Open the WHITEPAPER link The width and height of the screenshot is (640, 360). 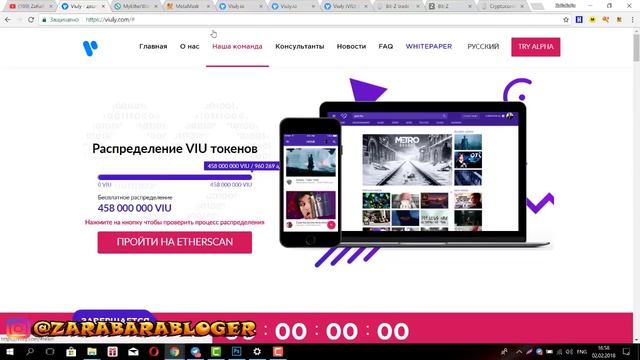(429, 47)
